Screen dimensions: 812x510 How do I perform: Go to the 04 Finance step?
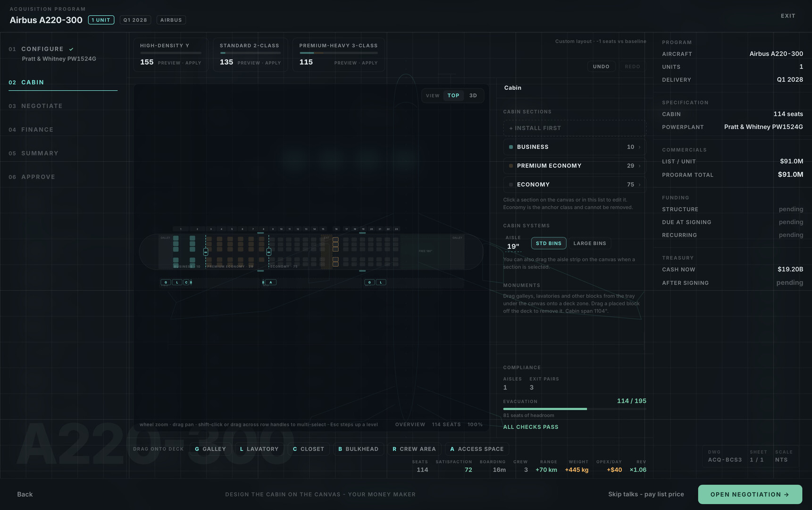[63, 129]
